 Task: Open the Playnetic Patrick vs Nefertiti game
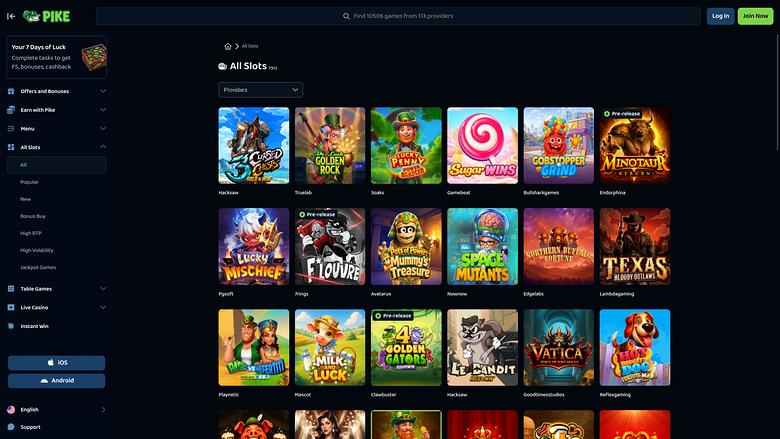(x=254, y=348)
